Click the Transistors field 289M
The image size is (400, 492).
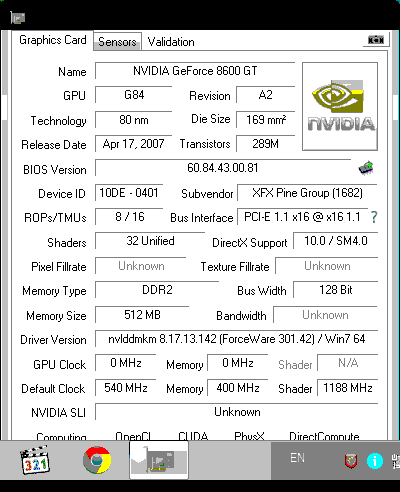[x=266, y=144]
